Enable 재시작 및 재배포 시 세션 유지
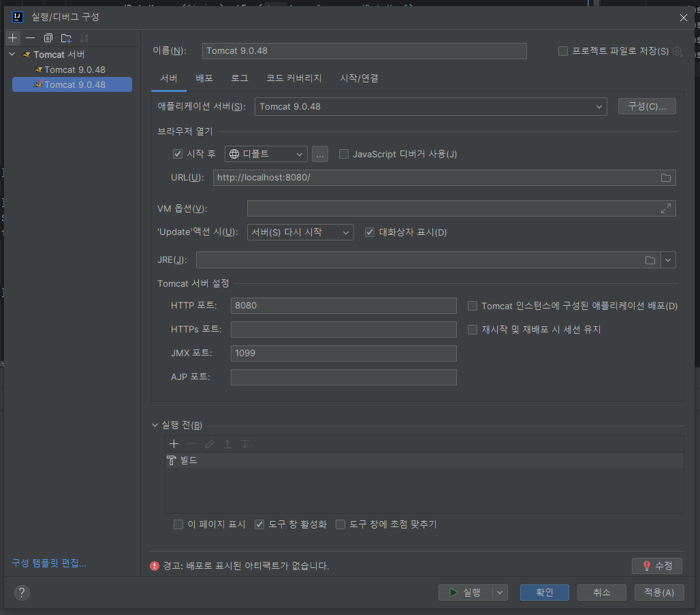The width and height of the screenshot is (700, 615). 473,330
